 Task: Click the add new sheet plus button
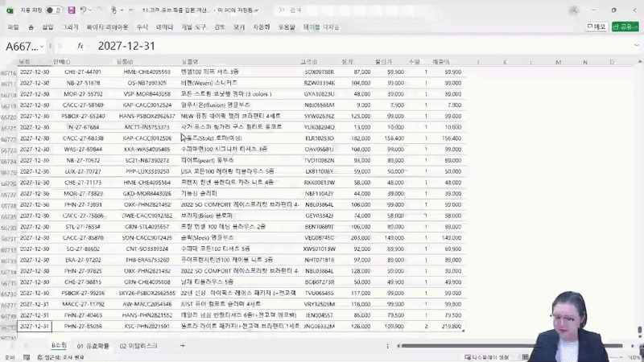[x=183, y=345]
